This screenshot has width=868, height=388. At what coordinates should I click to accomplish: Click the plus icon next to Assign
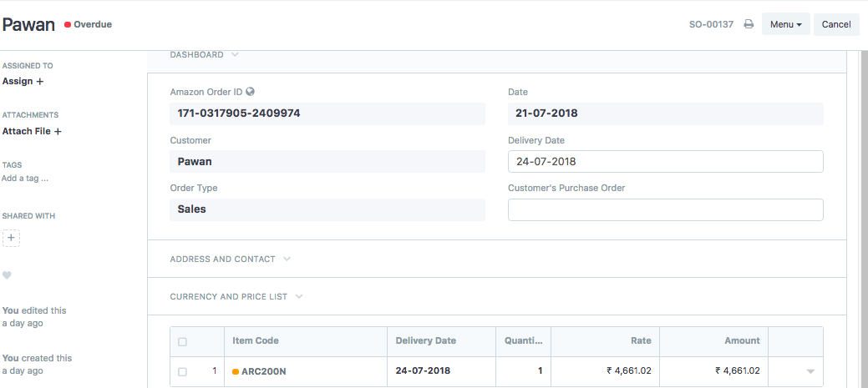(x=40, y=82)
